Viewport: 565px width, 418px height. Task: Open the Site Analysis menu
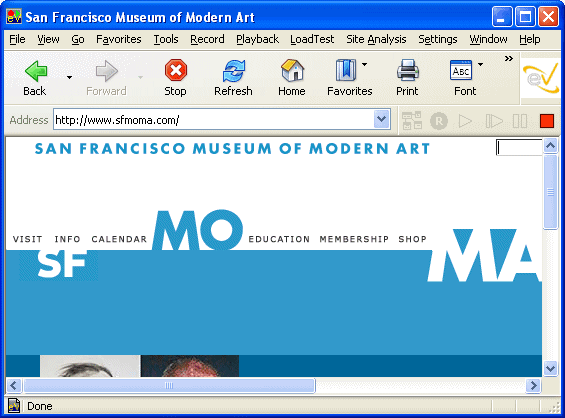[376, 39]
